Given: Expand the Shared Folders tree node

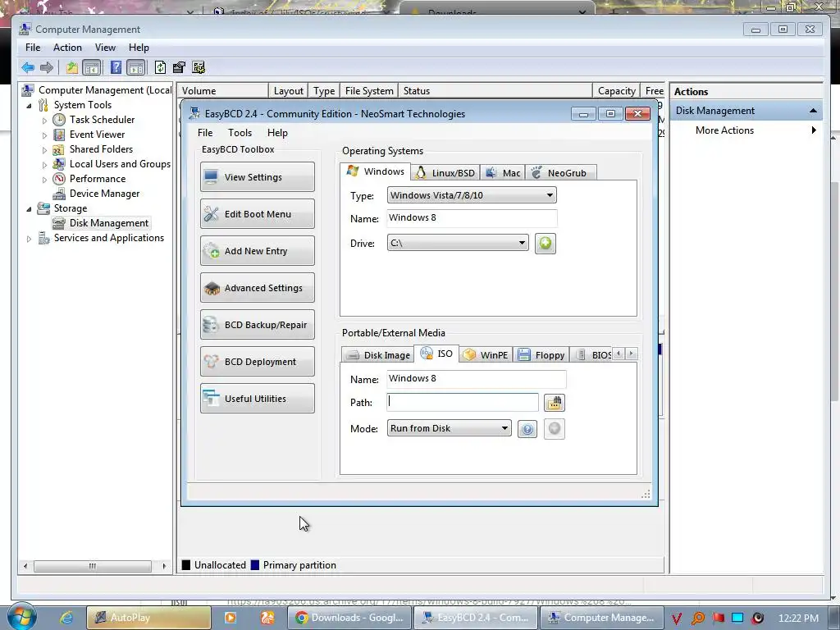Looking at the screenshot, I should coord(44,150).
